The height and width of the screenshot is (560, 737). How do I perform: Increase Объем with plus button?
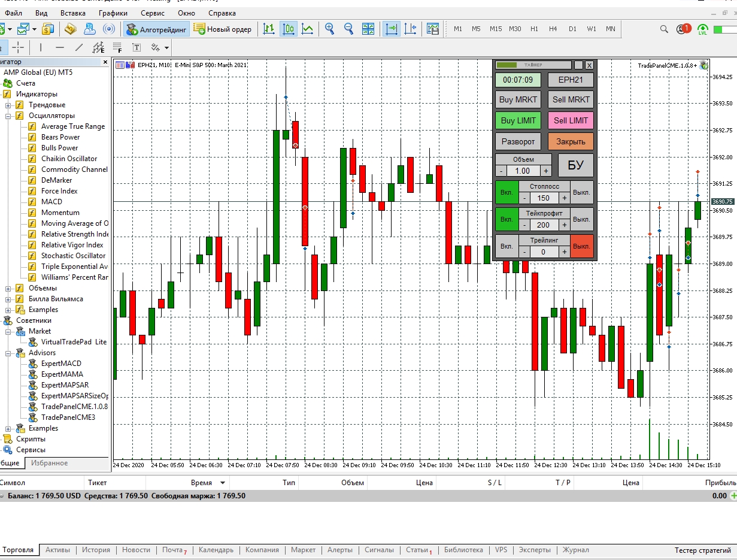545,171
